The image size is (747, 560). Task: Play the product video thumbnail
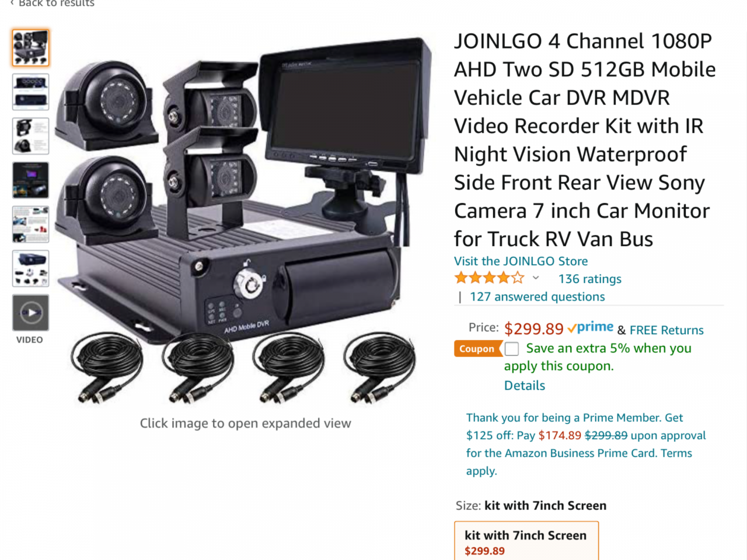click(x=30, y=313)
